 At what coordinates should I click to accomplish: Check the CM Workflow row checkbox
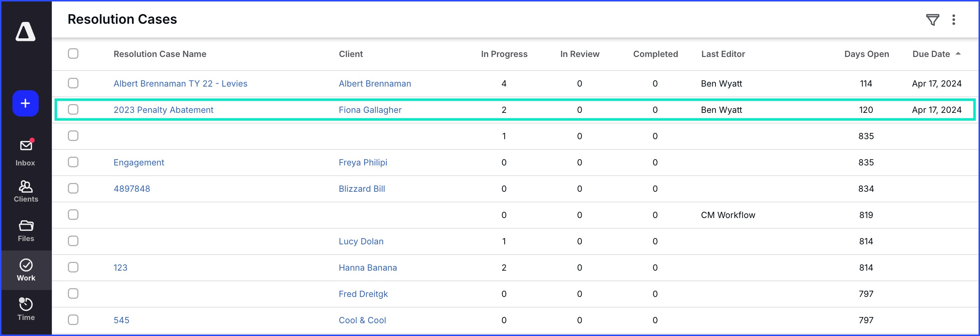point(73,215)
